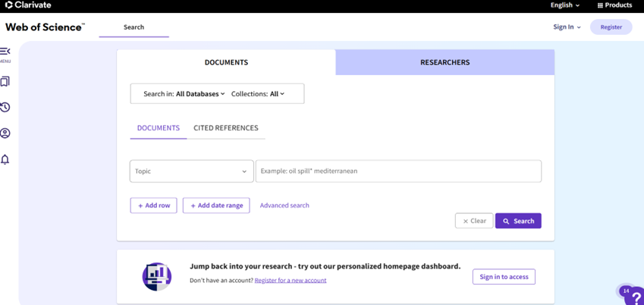Click the Clear button
Screen dimensions: 644x305
tap(474, 221)
